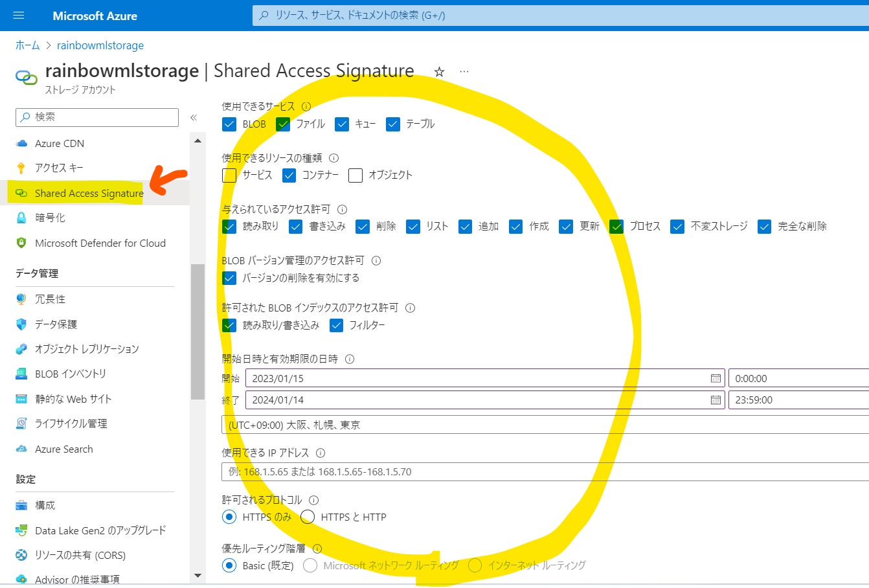Click the Azure CDN cloud icon
This screenshot has width=869, height=588.
(21, 143)
